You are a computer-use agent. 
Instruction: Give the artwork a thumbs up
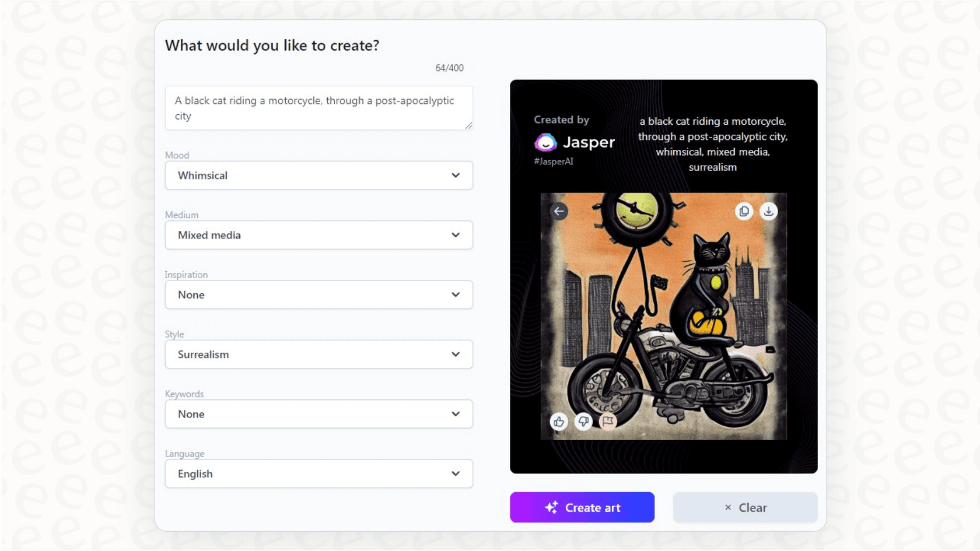(x=559, y=422)
